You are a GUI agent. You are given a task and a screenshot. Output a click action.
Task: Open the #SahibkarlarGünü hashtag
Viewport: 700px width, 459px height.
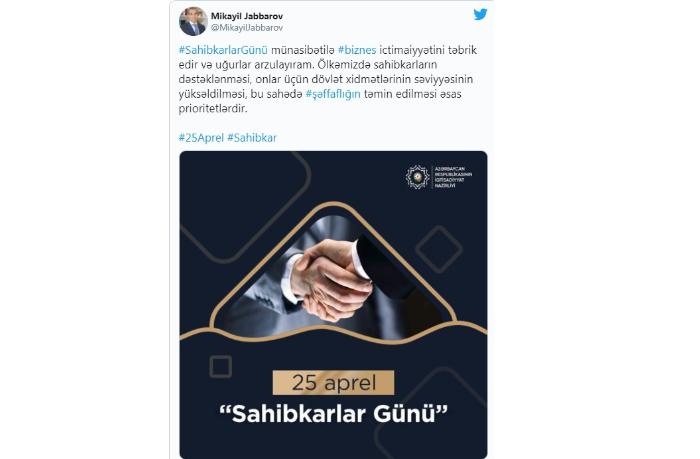click(223, 50)
